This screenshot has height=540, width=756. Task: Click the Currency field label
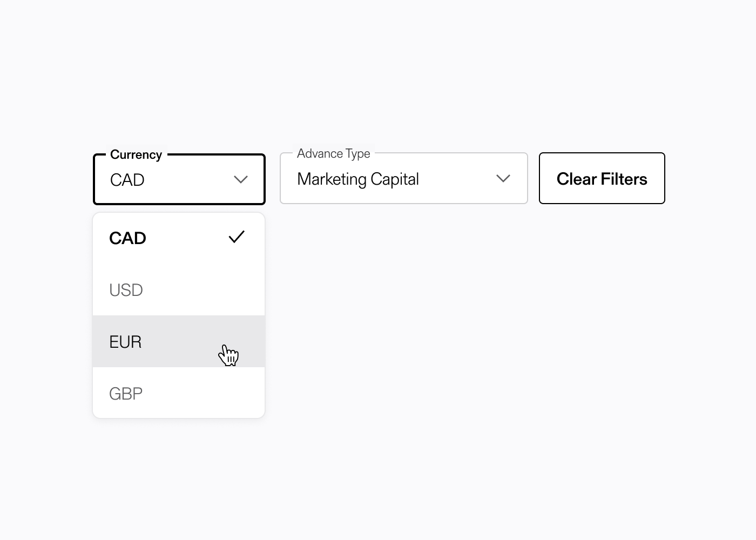[136, 154]
